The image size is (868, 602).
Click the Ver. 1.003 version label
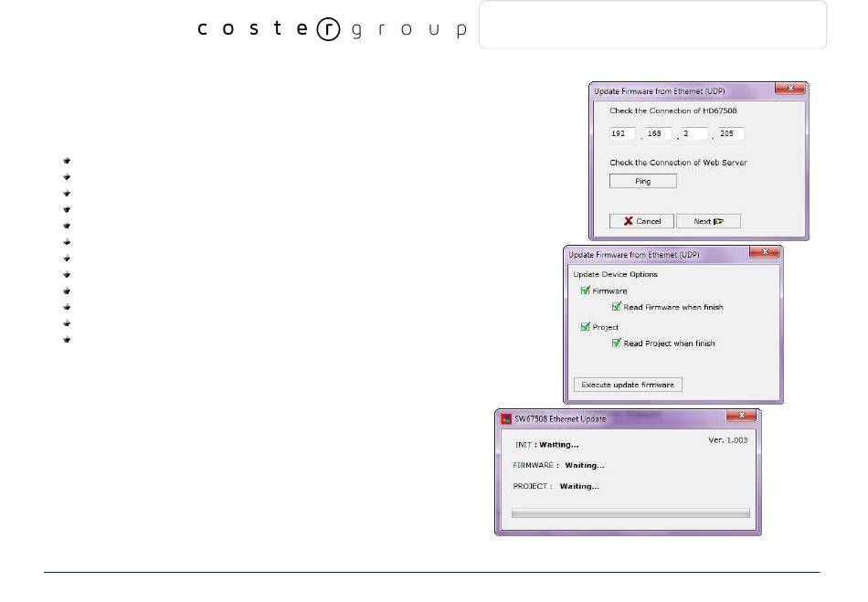tap(727, 440)
